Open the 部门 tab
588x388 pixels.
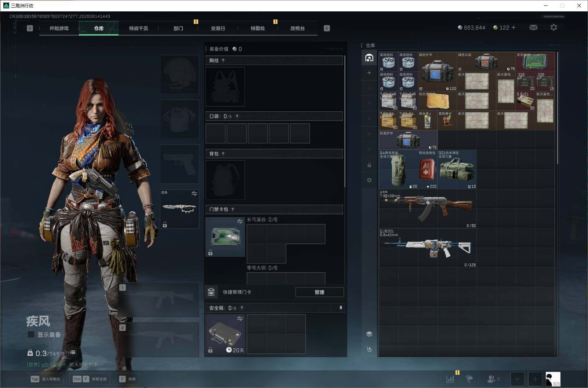[x=178, y=28]
